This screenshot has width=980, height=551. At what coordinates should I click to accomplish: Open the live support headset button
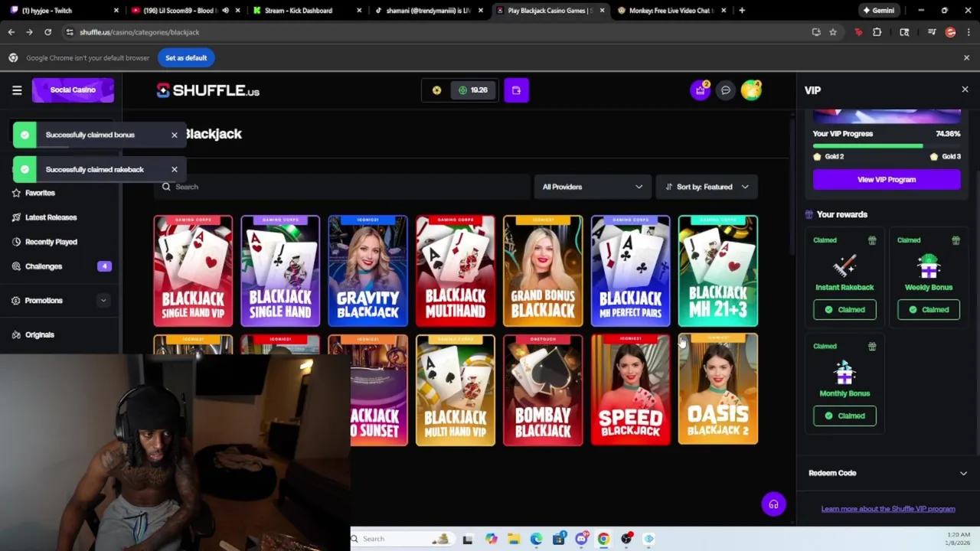tap(773, 504)
